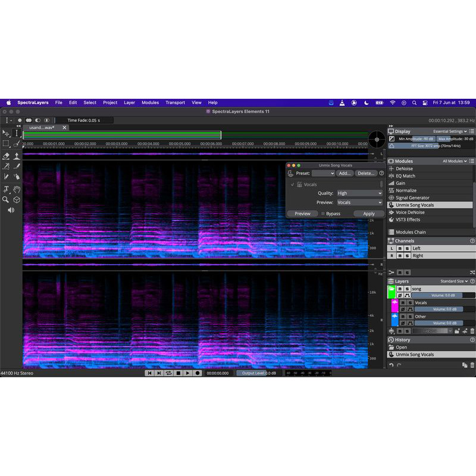Click the Delete... preset button
476x476 pixels.
(366, 173)
